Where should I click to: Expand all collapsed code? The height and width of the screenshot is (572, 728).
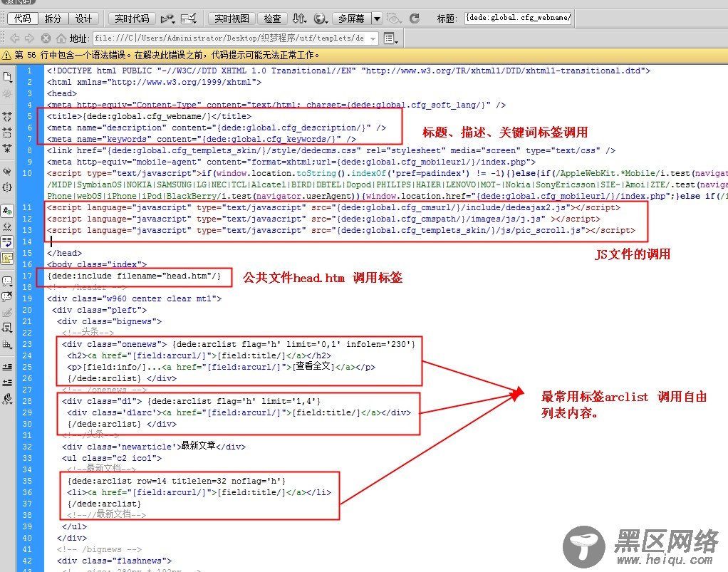coord(7,149)
